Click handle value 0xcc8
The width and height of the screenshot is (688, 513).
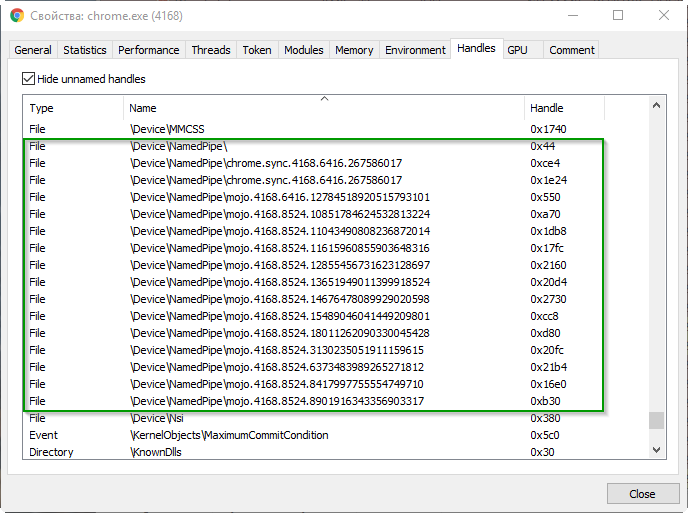coord(544,316)
